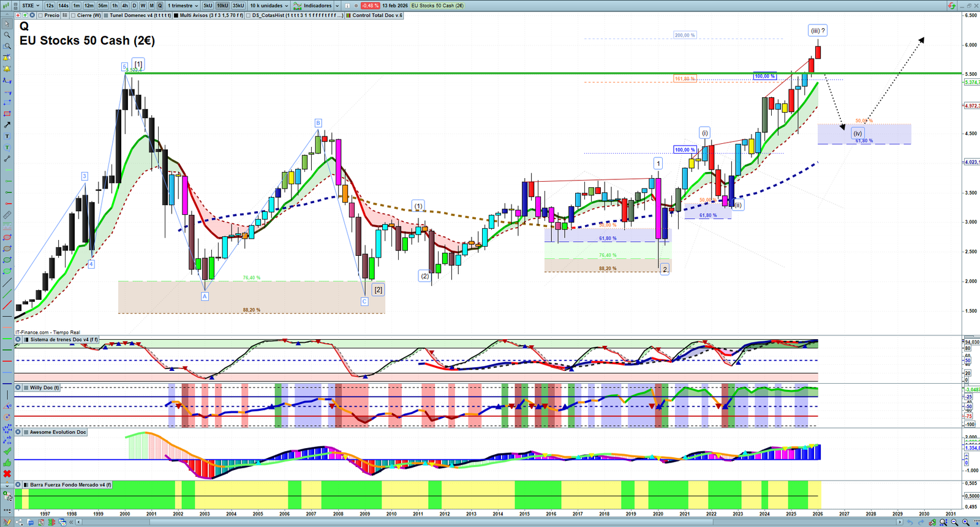Select the square text T tool
The height and width of the screenshot is (527, 980).
pos(7,136)
